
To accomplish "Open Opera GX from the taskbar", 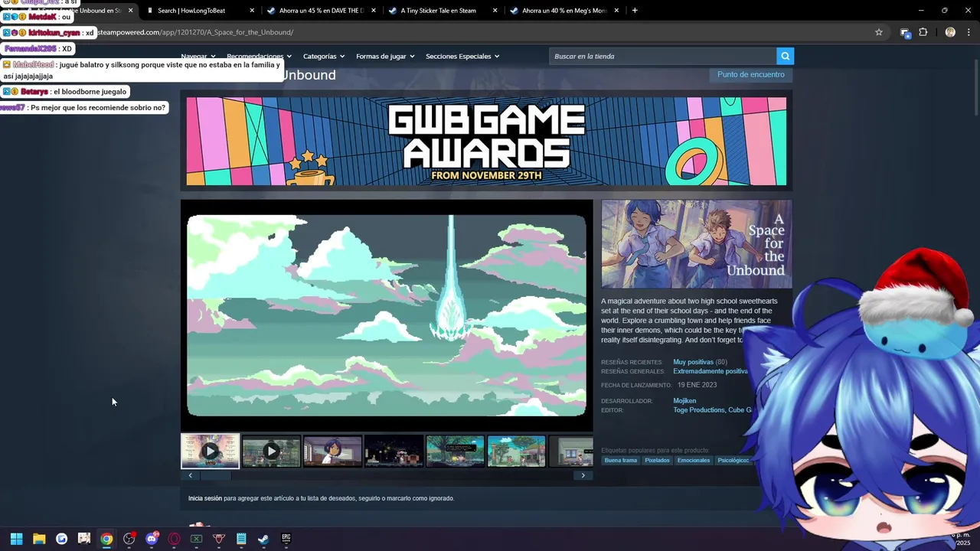I will pos(174,539).
